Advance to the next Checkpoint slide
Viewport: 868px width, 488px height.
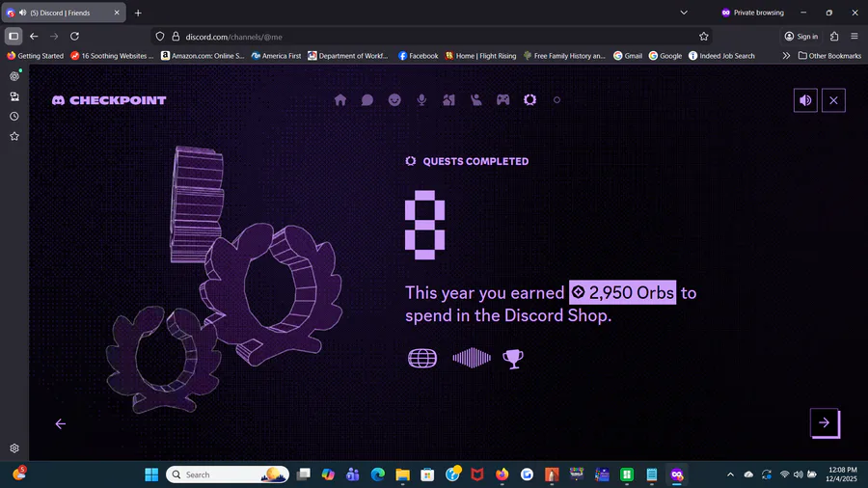click(825, 422)
